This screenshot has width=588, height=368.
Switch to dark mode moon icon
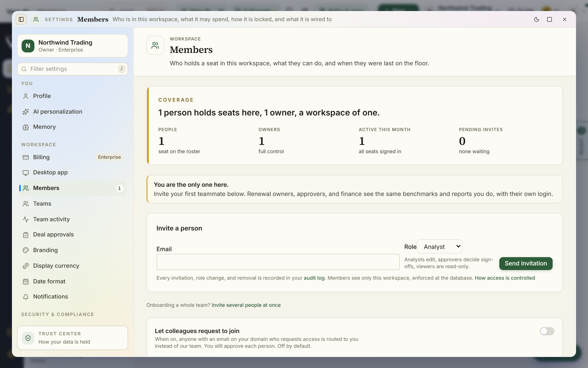(x=537, y=19)
